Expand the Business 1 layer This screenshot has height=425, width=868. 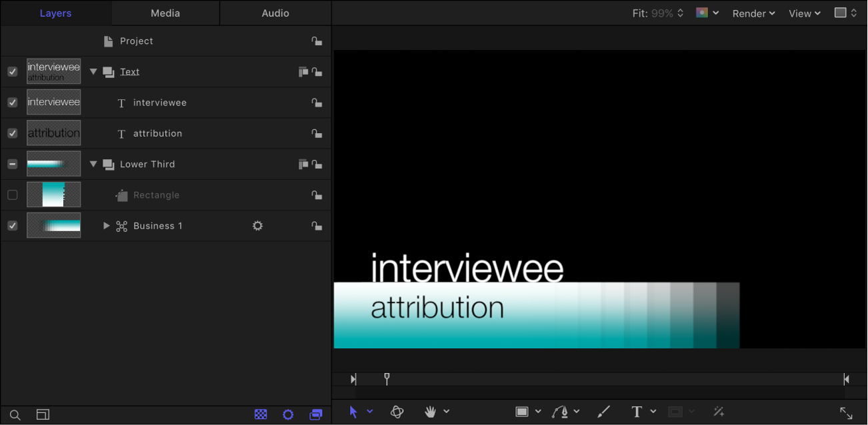pos(107,225)
